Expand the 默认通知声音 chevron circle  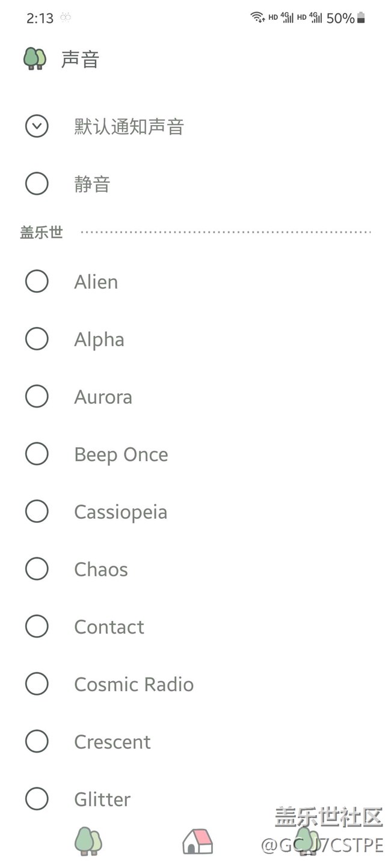37,126
